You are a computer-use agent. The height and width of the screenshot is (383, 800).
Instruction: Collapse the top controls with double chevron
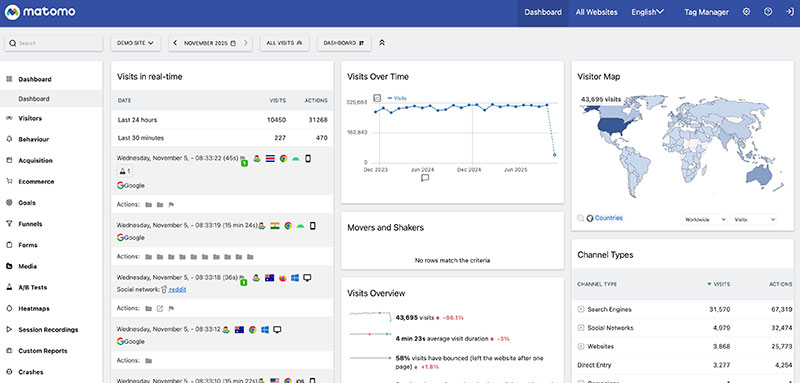[x=382, y=43]
